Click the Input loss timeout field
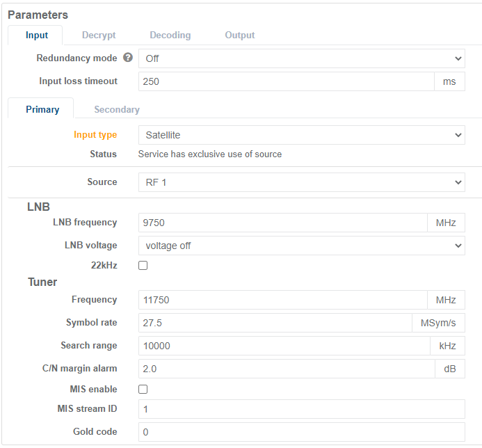 click(286, 81)
